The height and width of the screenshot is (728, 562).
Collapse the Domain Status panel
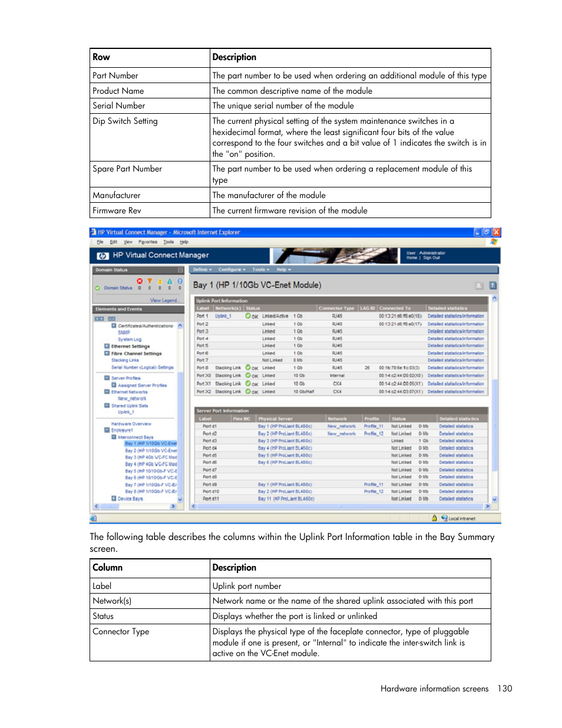coord(180,270)
